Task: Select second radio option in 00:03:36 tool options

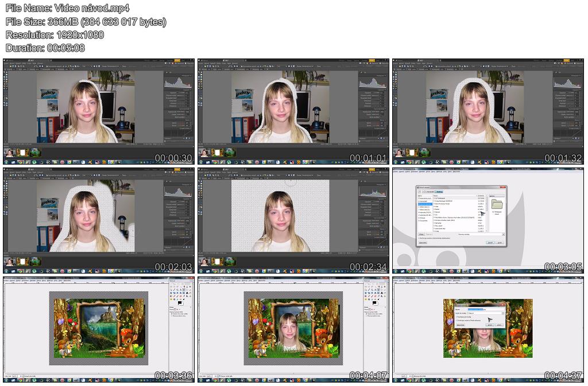Action: [x=172, y=317]
